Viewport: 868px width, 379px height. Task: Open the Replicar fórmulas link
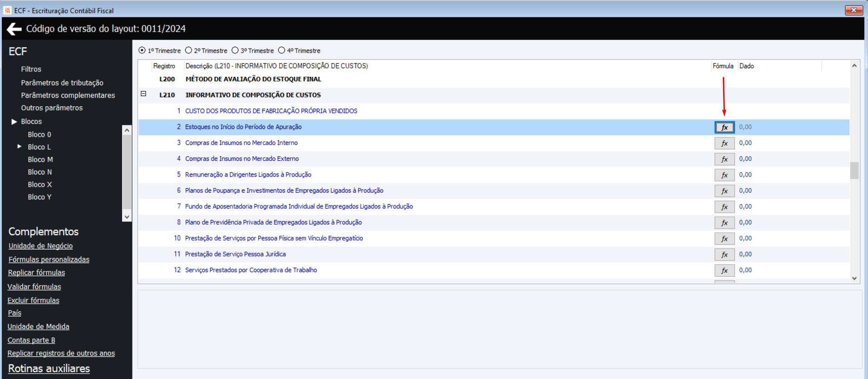pos(36,273)
